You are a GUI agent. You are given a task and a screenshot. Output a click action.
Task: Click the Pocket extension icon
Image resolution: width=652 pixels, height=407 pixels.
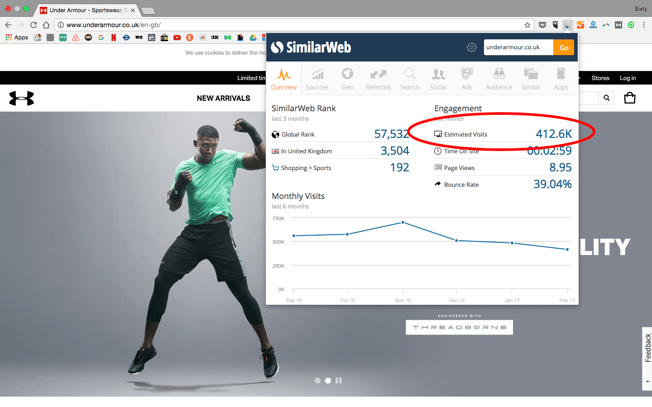pyautogui.click(x=542, y=25)
